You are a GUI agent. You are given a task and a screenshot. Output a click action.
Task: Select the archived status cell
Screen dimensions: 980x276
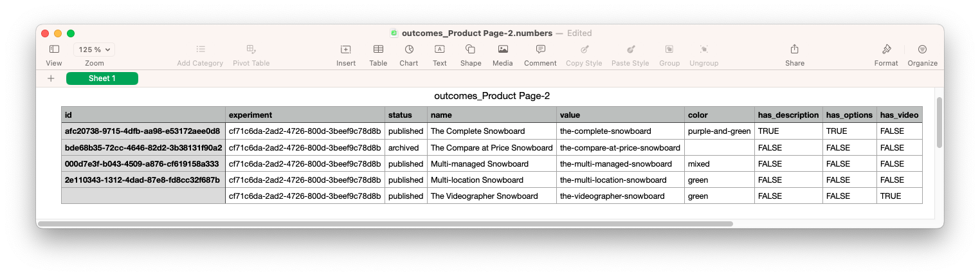tap(406, 147)
